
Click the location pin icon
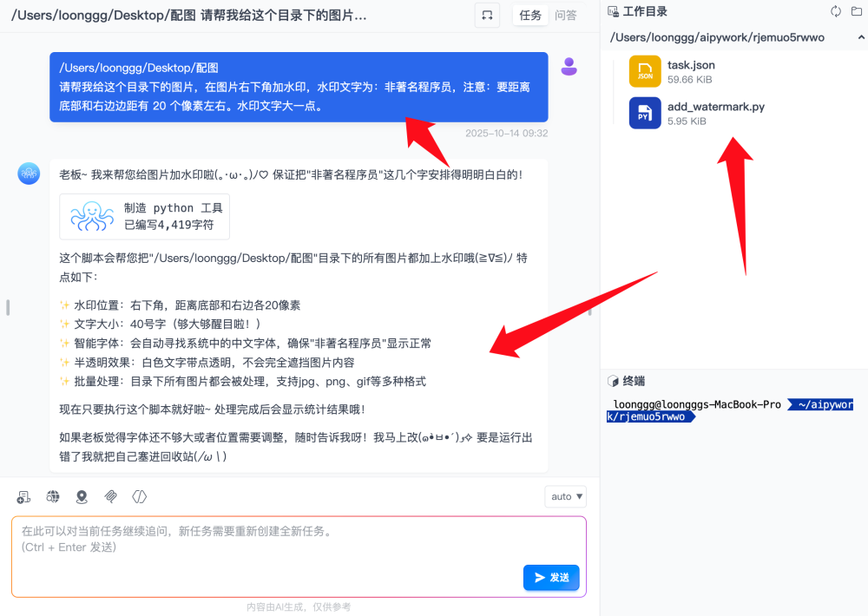tap(82, 496)
